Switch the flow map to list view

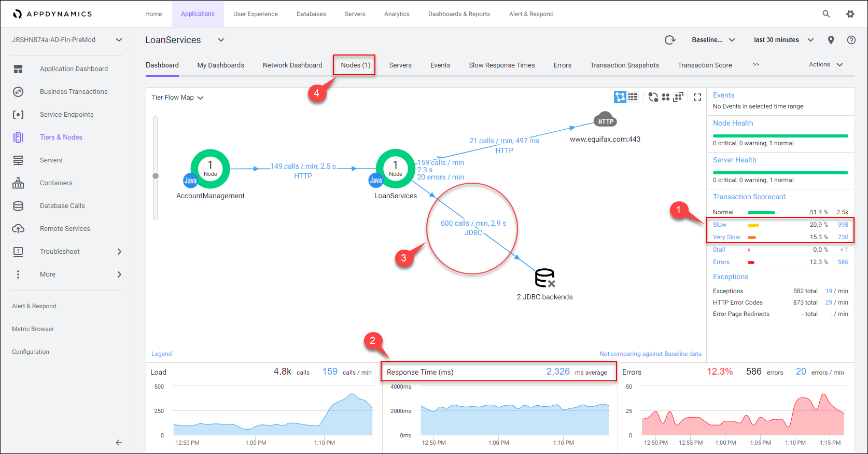click(x=633, y=97)
